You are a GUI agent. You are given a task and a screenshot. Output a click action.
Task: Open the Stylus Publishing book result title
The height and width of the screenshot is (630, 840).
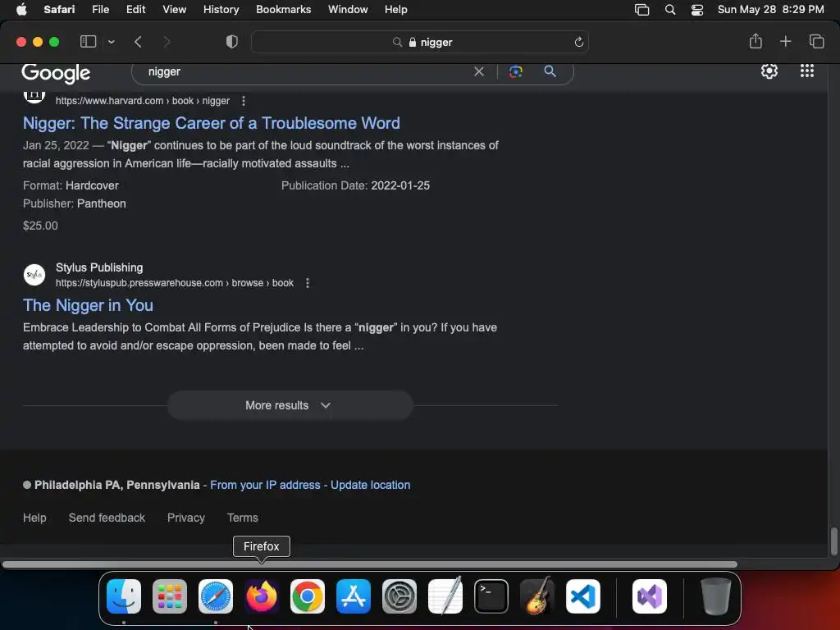(x=88, y=305)
